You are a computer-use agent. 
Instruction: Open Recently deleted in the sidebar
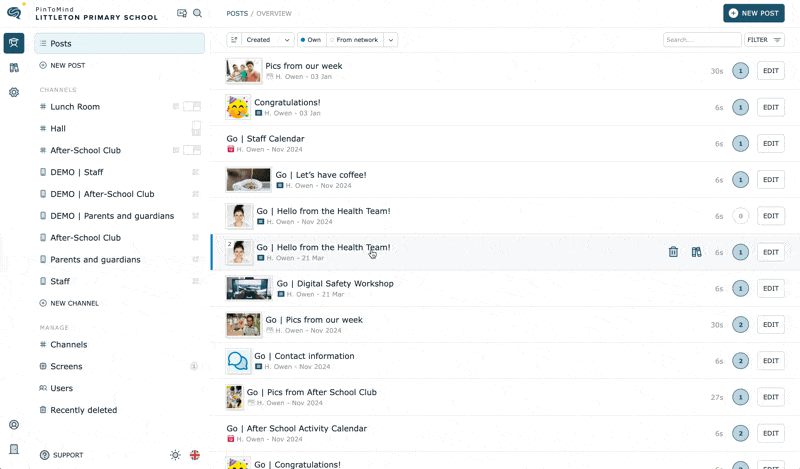point(83,410)
